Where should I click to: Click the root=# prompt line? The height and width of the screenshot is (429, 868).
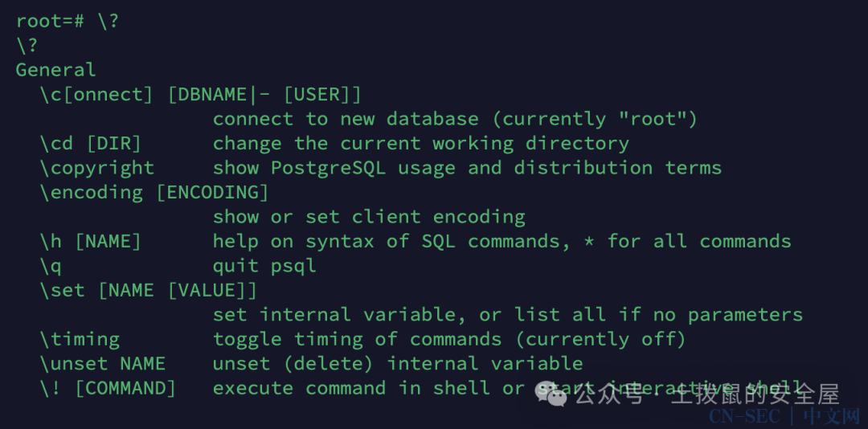pyautogui.click(x=67, y=21)
